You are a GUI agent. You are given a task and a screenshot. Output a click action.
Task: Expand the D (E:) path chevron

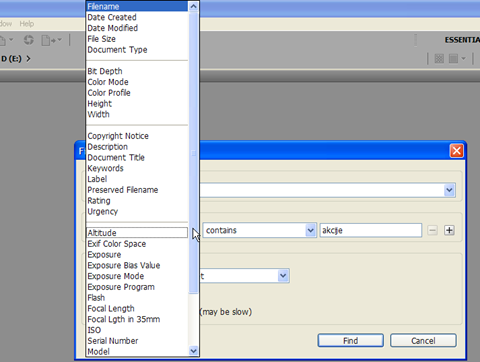[28, 59]
